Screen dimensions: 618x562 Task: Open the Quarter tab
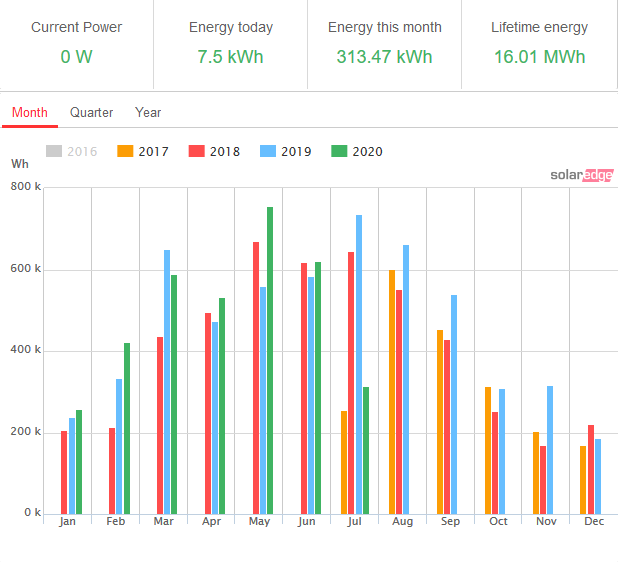coord(91,113)
